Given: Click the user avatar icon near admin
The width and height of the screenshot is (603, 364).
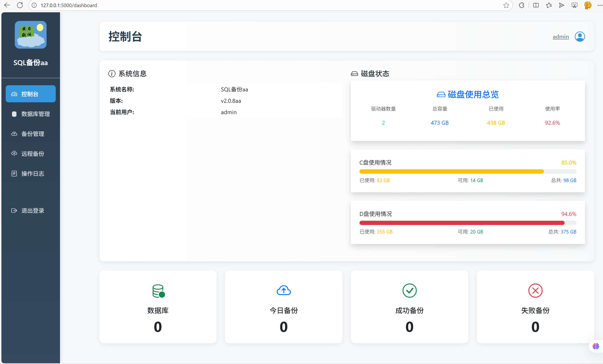Looking at the screenshot, I should [580, 36].
